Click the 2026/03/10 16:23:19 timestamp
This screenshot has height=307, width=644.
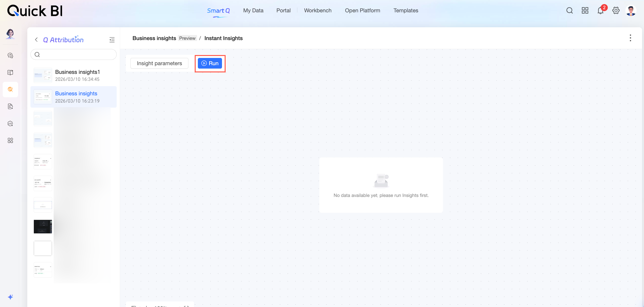pyautogui.click(x=77, y=101)
